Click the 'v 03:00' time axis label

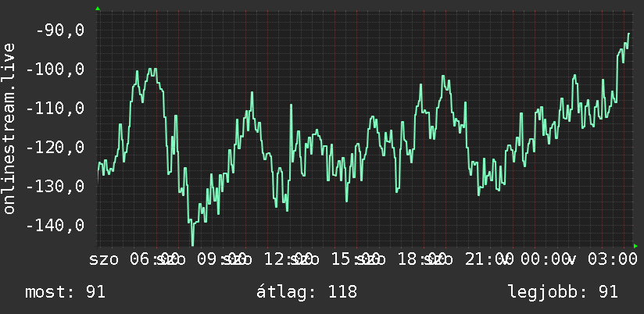click(601, 259)
